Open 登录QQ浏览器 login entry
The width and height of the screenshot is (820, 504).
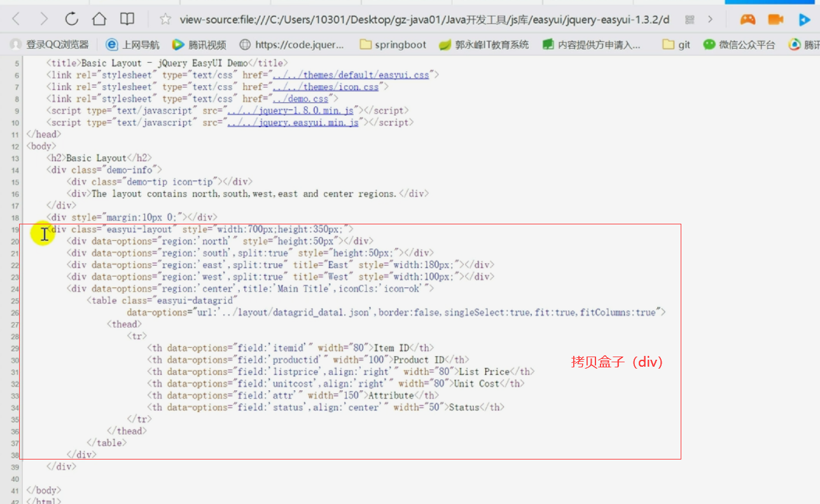tap(50, 44)
